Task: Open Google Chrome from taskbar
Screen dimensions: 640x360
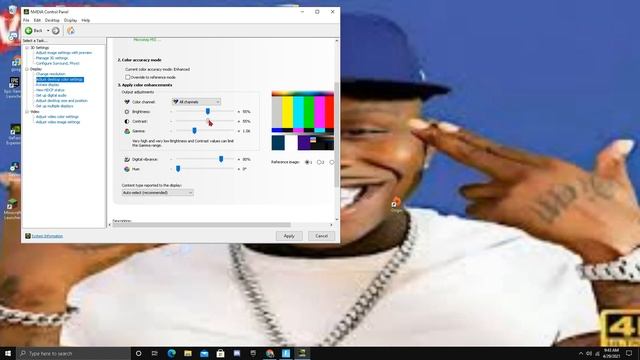Action: click(269, 353)
